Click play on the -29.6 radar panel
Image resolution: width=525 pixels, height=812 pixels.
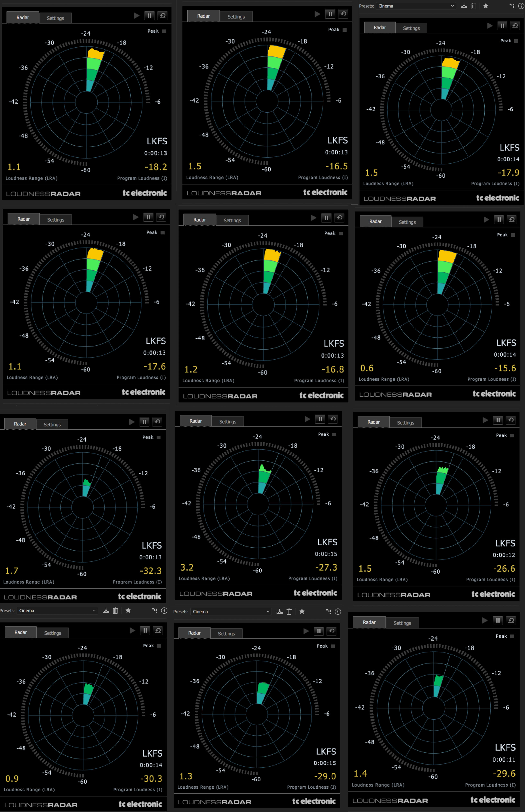pyautogui.click(x=484, y=621)
